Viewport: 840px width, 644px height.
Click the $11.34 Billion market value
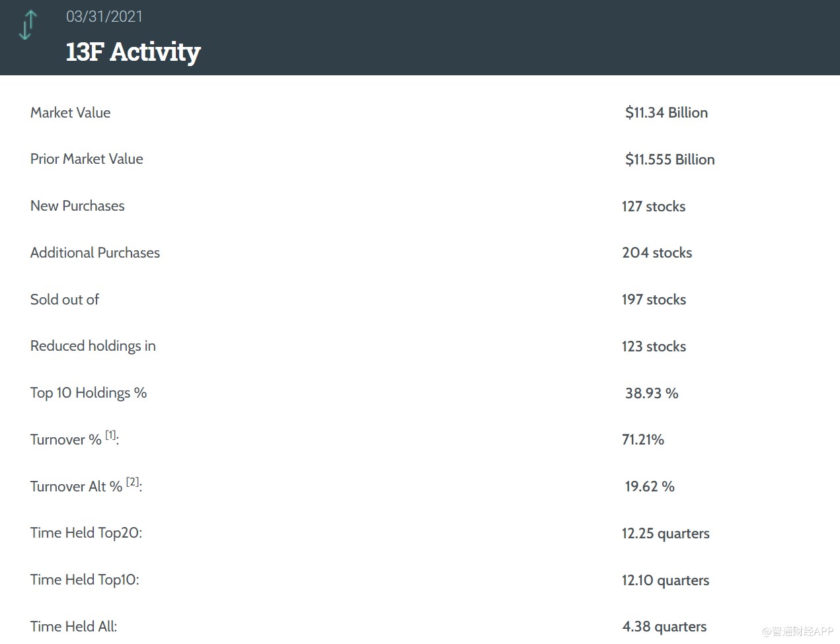point(666,113)
